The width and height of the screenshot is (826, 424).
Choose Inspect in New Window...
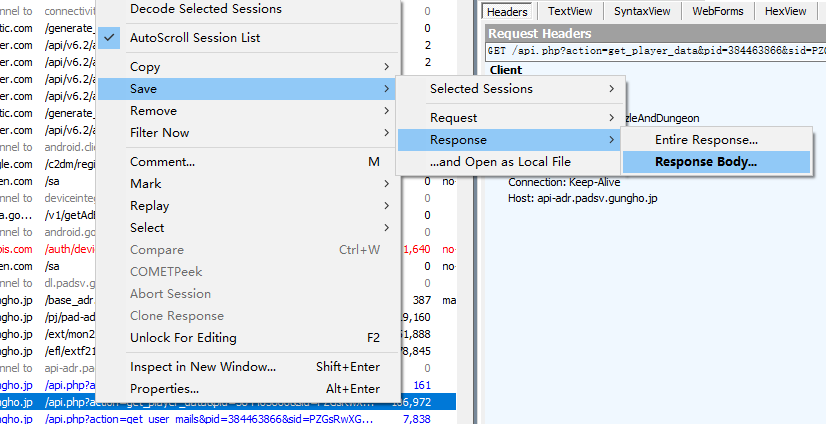(x=203, y=367)
